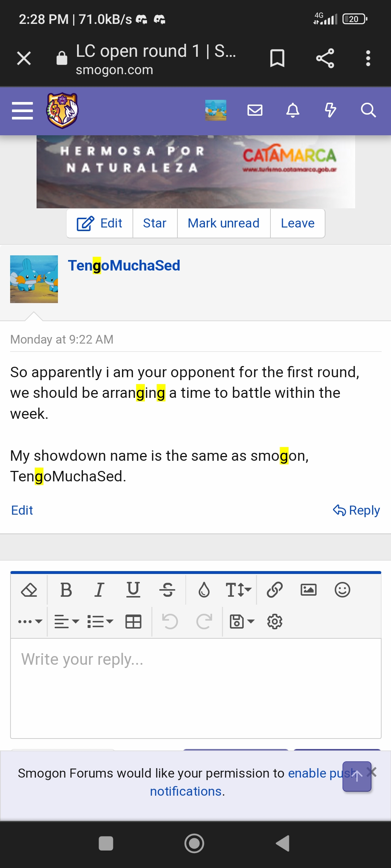Toggle underline text formatting

[133, 590]
